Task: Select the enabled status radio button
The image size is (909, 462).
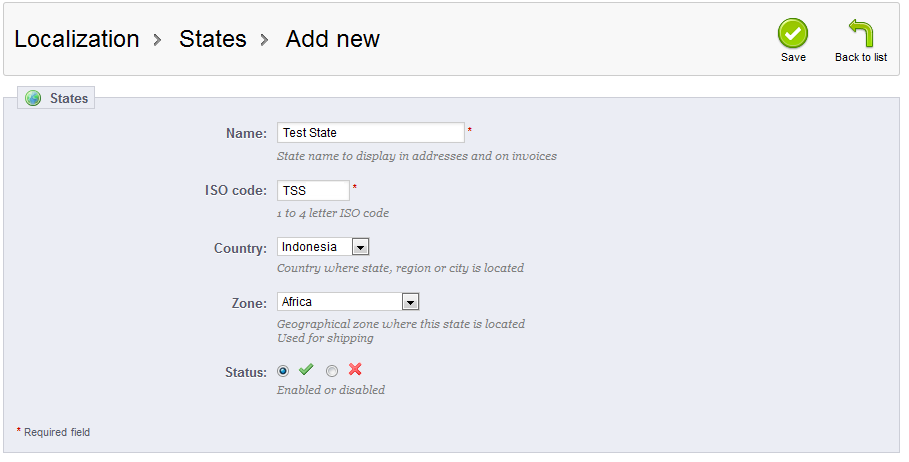Action: (283, 371)
